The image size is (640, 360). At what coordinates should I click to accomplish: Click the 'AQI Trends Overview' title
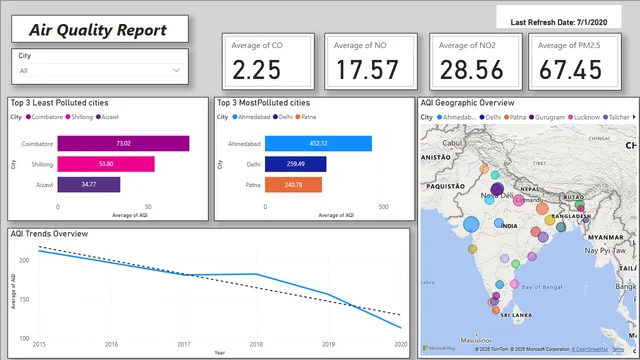49,234
